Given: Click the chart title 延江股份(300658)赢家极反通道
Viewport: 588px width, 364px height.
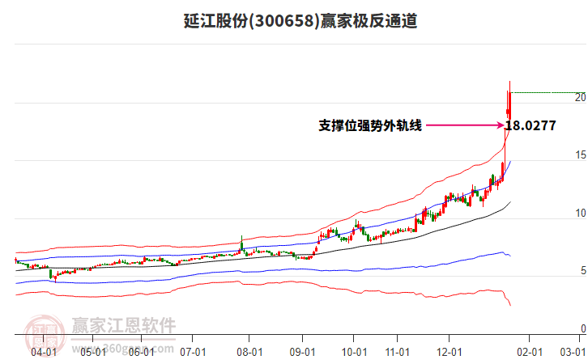Looking at the screenshot, I should point(300,21).
